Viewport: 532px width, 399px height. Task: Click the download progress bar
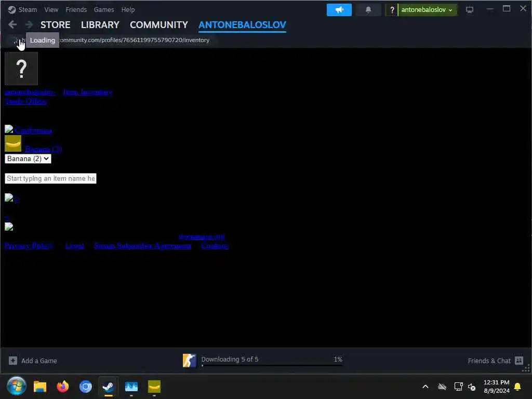coord(271,365)
